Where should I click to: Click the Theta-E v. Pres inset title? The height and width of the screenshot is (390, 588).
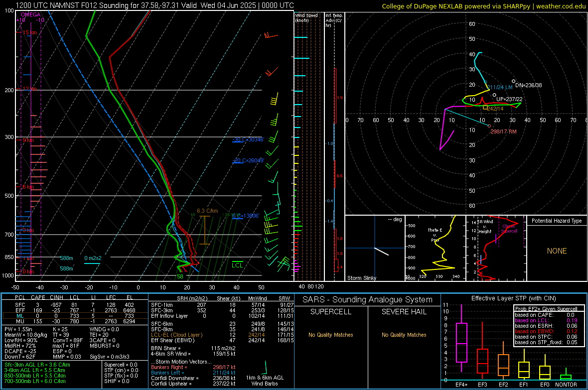click(x=435, y=235)
